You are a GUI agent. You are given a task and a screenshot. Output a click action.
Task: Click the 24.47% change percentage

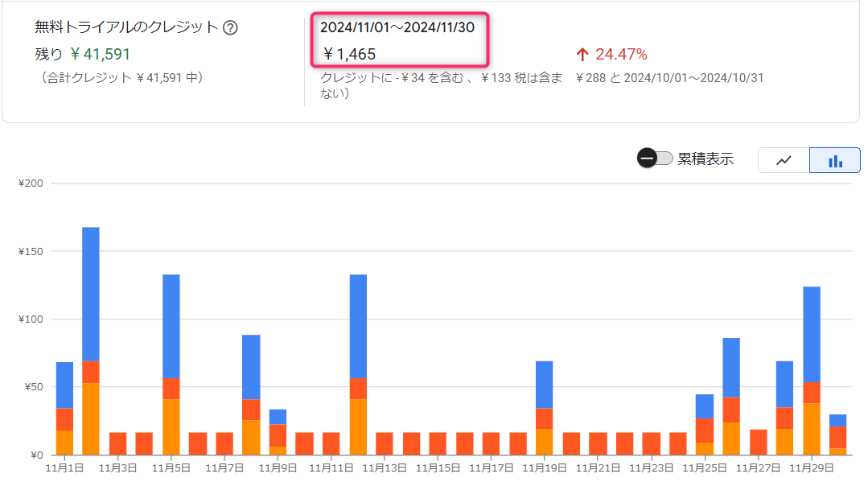click(621, 55)
